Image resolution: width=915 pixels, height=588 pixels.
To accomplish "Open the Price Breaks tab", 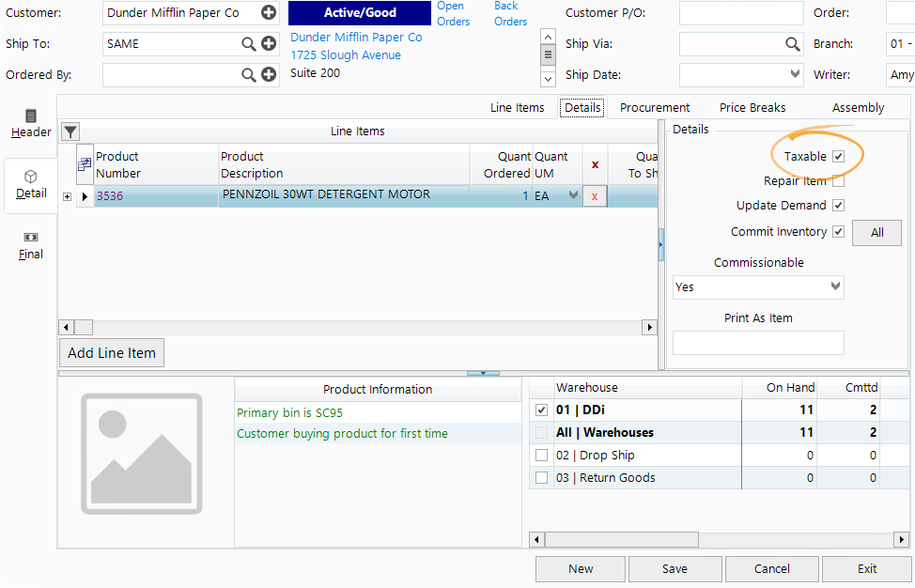I will pos(752,107).
